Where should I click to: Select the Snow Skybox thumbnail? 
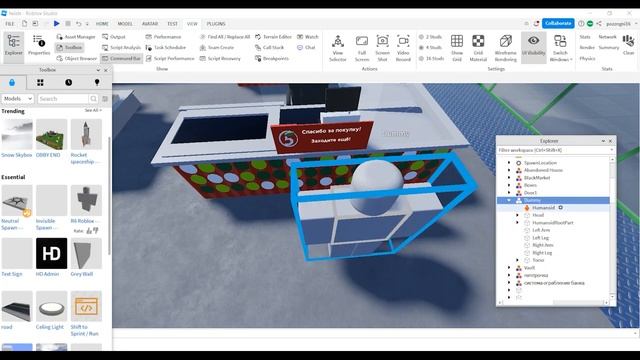tap(17, 135)
